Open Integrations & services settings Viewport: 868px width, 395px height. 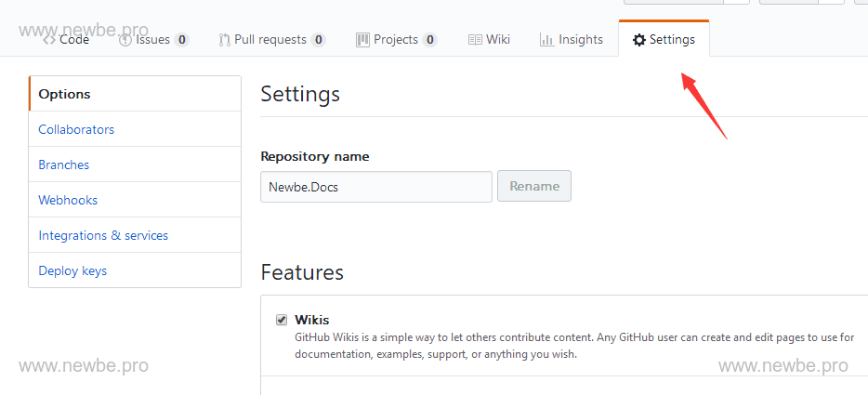tap(103, 235)
